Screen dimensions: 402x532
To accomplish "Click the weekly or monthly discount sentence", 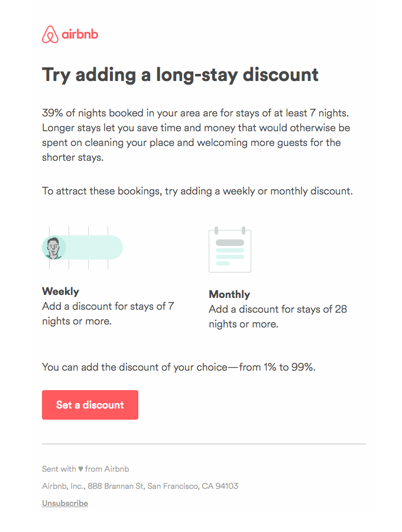I will point(197,191).
